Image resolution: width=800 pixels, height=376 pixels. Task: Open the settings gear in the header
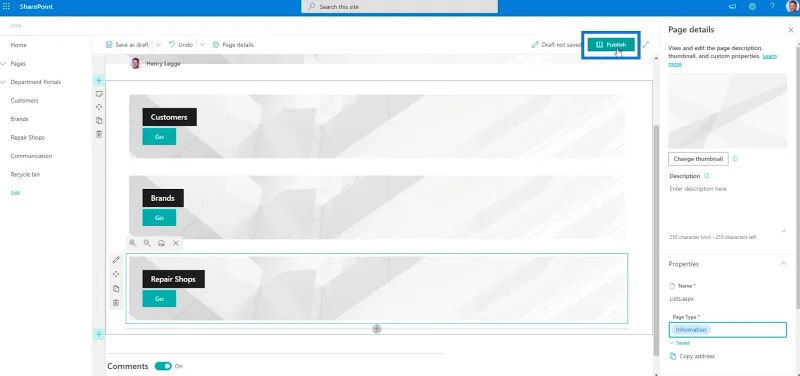(752, 7)
